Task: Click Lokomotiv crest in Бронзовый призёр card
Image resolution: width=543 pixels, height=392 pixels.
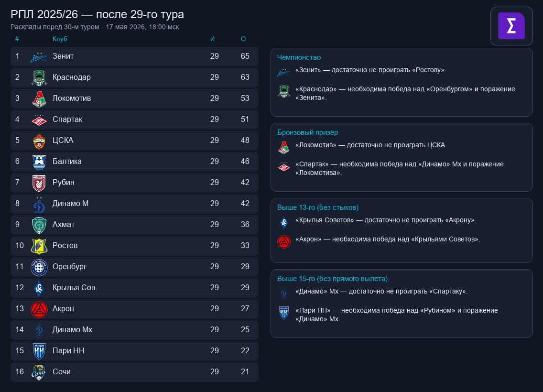Action: (x=283, y=148)
